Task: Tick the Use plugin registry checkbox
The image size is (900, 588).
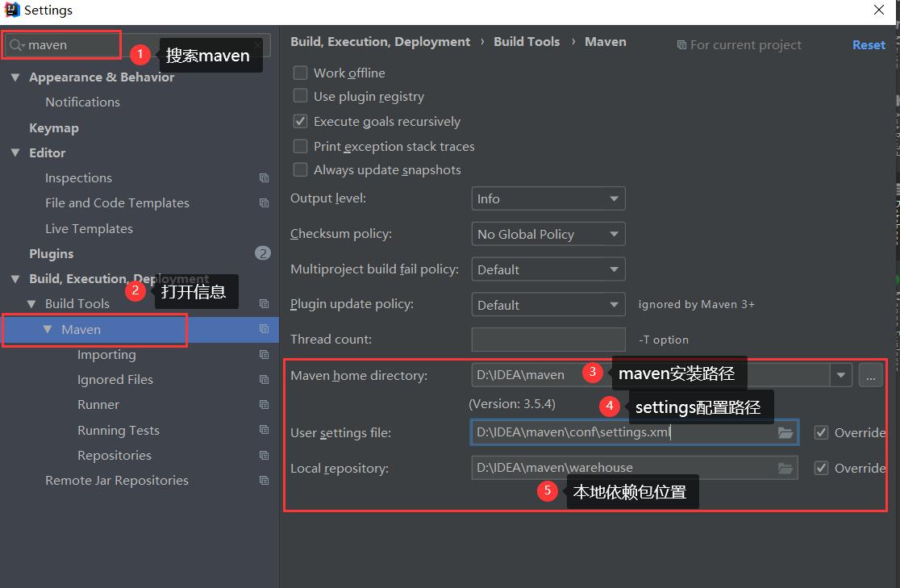Action: [x=300, y=96]
